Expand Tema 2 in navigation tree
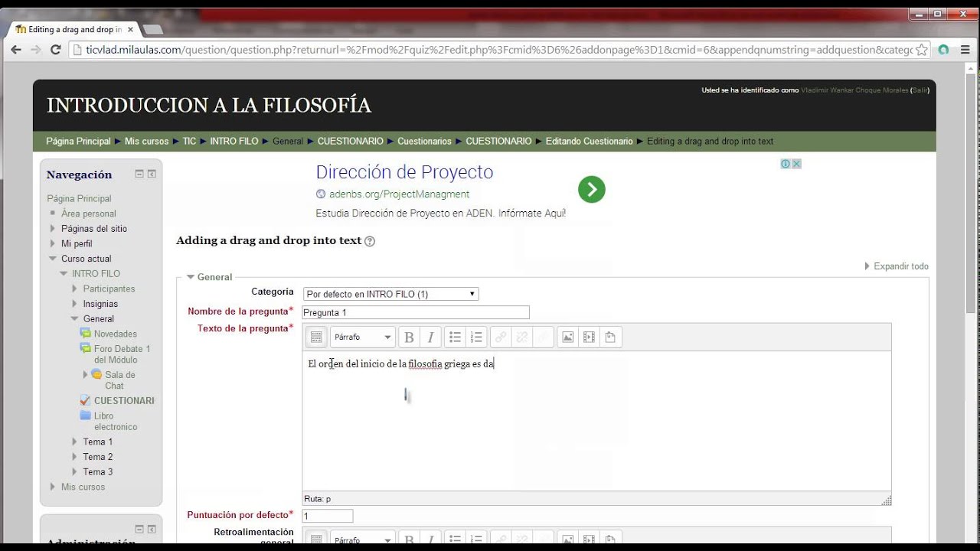Viewport: 980px width, 551px height. coord(75,457)
